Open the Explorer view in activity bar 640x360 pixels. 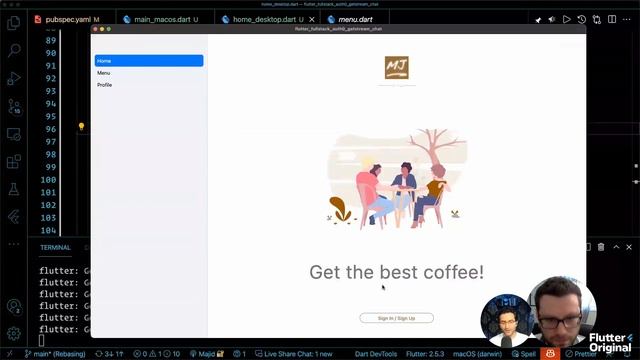coord(13,22)
